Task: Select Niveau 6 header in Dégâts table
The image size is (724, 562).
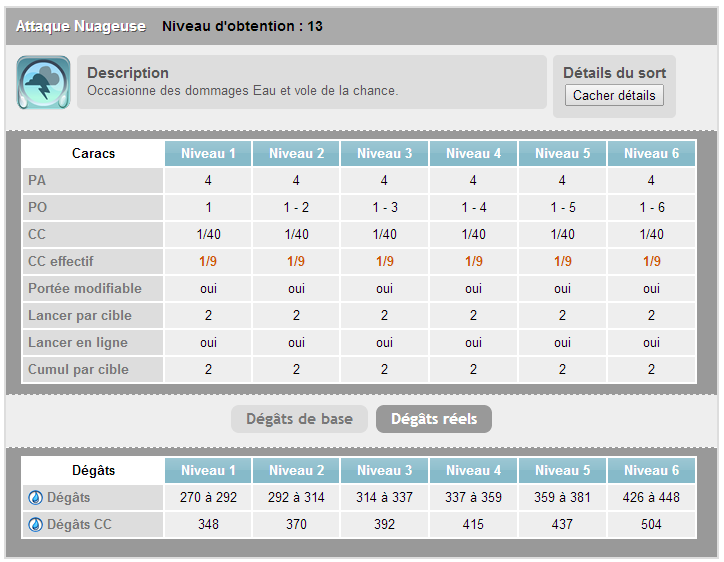Action: (652, 470)
